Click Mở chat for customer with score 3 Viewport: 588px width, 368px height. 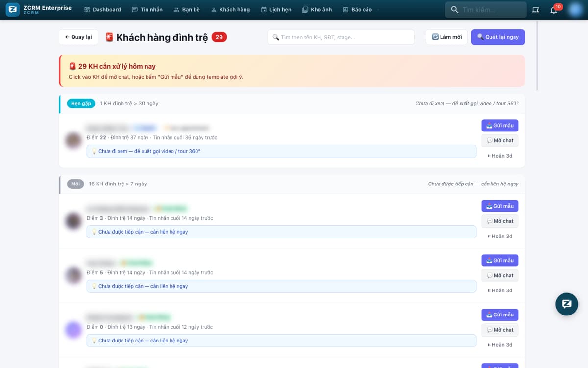click(500, 221)
